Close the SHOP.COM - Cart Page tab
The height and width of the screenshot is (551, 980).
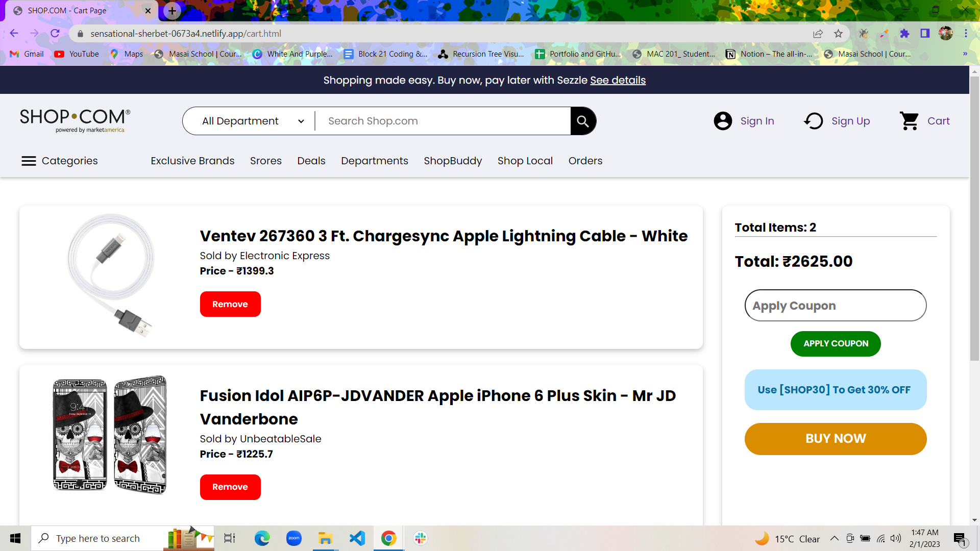(x=148, y=11)
